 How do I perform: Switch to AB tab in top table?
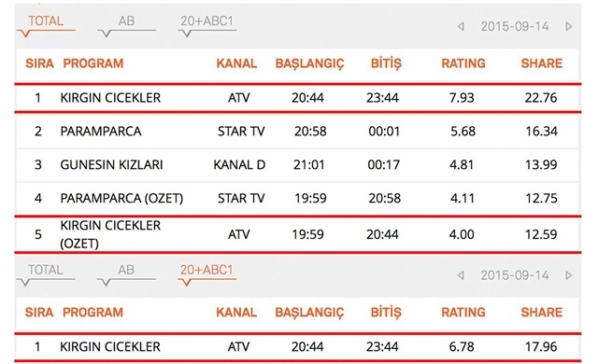(x=126, y=21)
